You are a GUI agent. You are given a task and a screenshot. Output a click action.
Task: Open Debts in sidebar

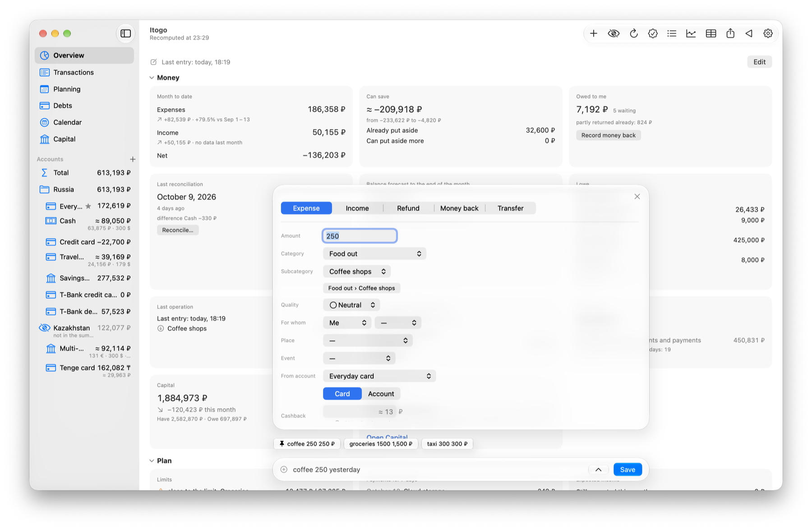point(84,106)
